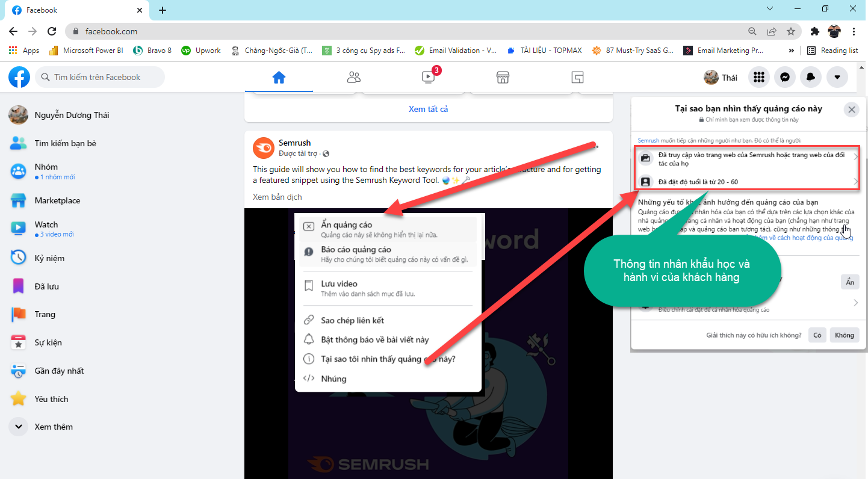Choose Bật thông báo về bài viết này
The width and height of the screenshot is (868, 479).
click(388, 339)
